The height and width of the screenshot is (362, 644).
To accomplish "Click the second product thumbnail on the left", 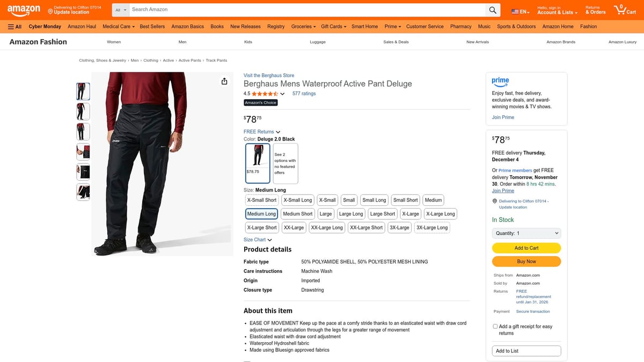I will pyautogui.click(x=83, y=111).
